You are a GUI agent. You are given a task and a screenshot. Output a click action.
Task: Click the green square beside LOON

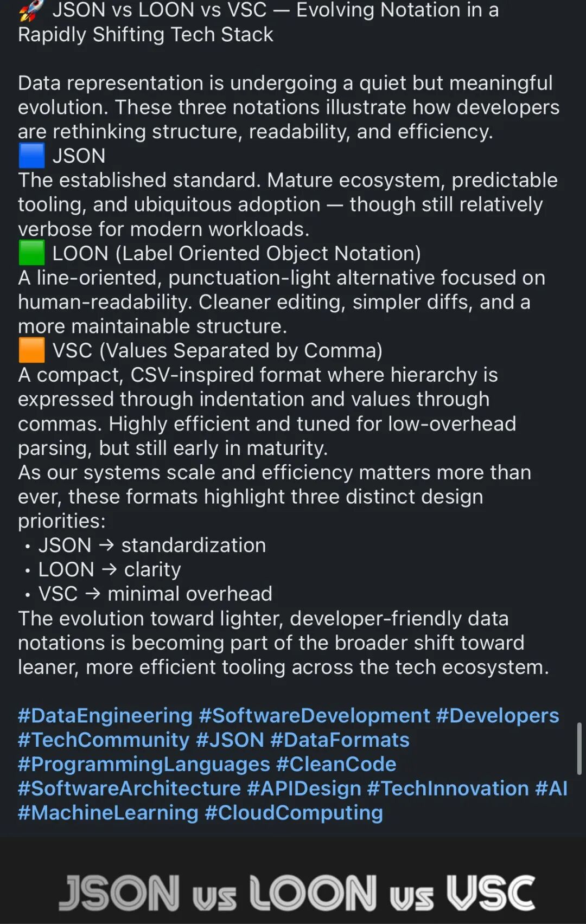click(31, 253)
